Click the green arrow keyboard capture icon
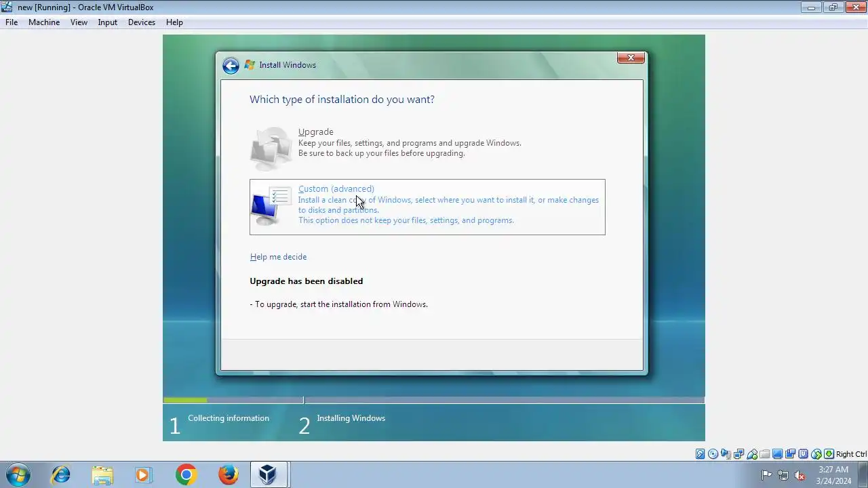This screenshot has width=868, height=488. [x=829, y=454]
